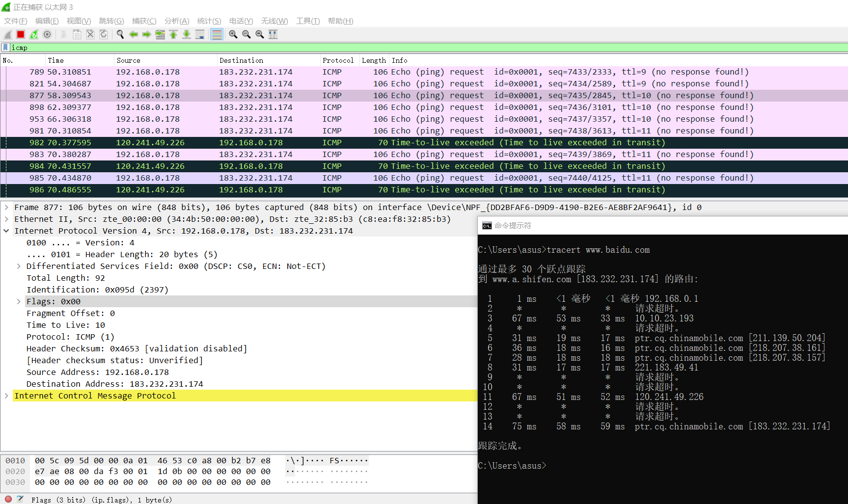Open the 电话(Y) menu

(241, 21)
